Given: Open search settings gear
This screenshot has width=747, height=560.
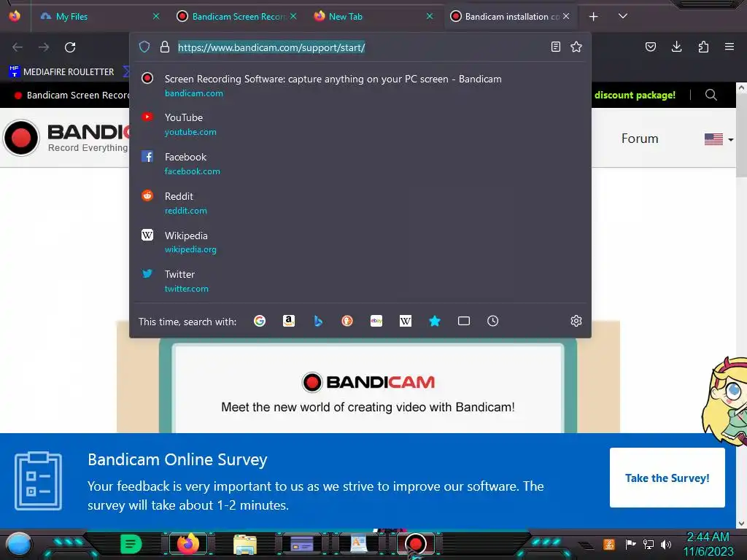Looking at the screenshot, I should point(576,321).
